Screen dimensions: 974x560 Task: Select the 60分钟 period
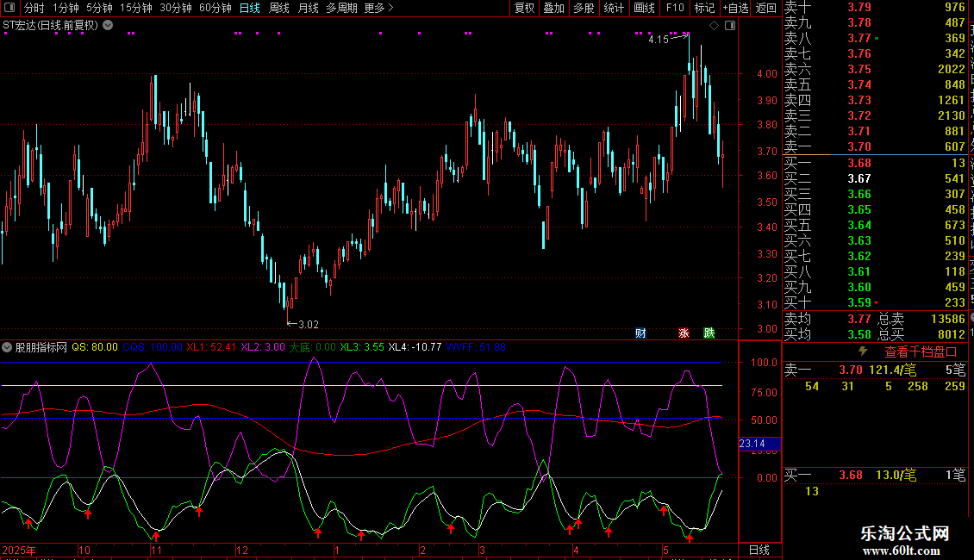[215, 8]
